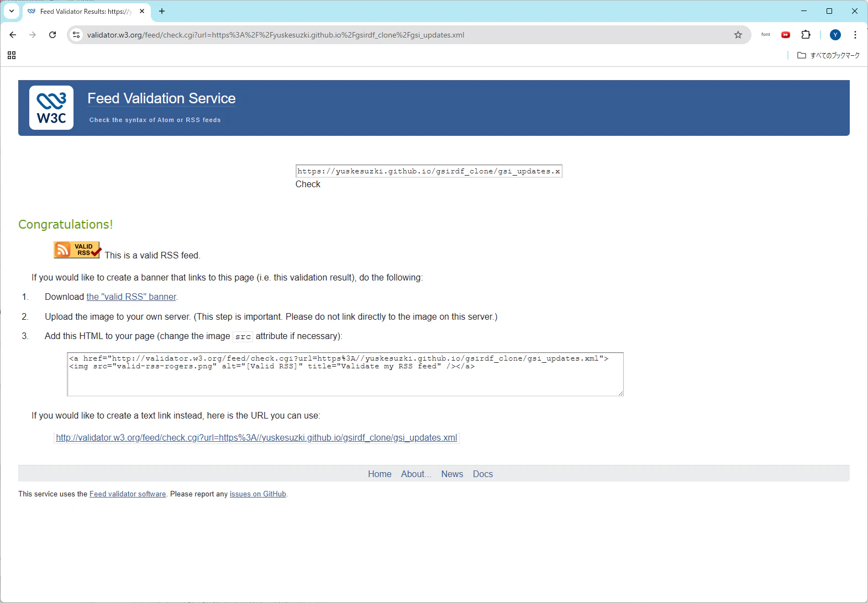Open the font extension icon
Image resolution: width=868 pixels, height=603 pixels.
click(x=766, y=35)
